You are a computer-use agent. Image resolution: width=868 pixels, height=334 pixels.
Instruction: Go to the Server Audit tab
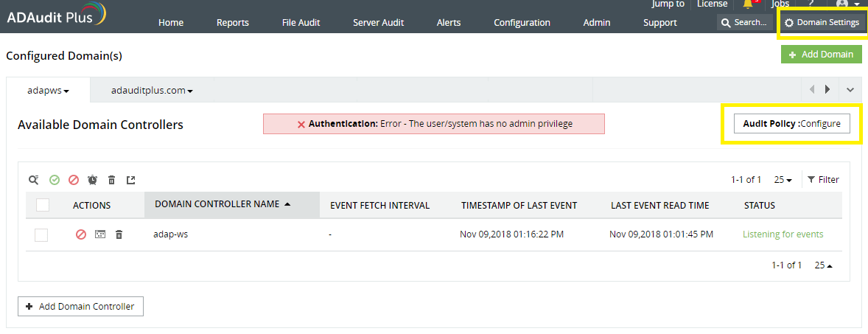tap(378, 23)
